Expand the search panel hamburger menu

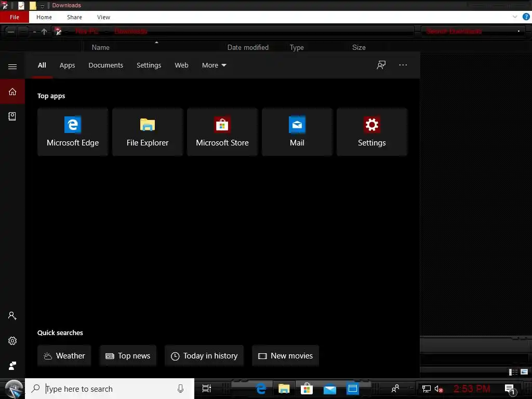coord(12,66)
